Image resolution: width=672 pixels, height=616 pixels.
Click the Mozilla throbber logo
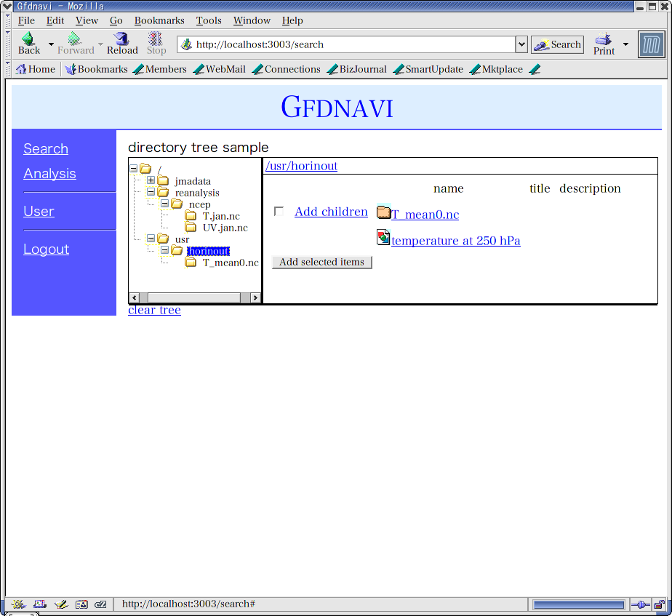pyautogui.click(x=651, y=44)
